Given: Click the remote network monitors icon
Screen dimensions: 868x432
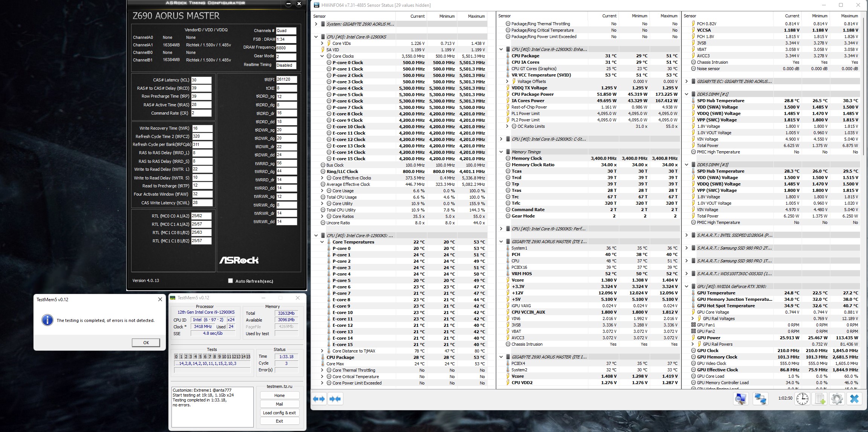Looking at the screenshot, I should (x=760, y=398).
